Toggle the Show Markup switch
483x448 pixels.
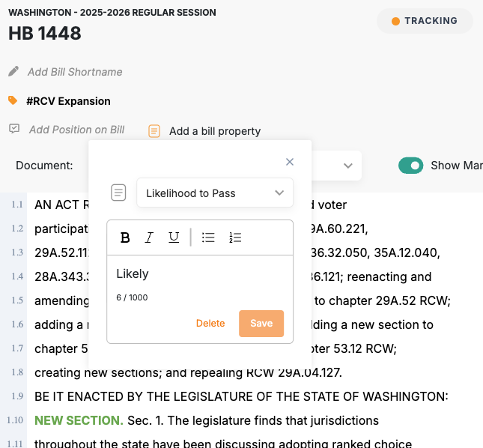[x=411, y=166]
